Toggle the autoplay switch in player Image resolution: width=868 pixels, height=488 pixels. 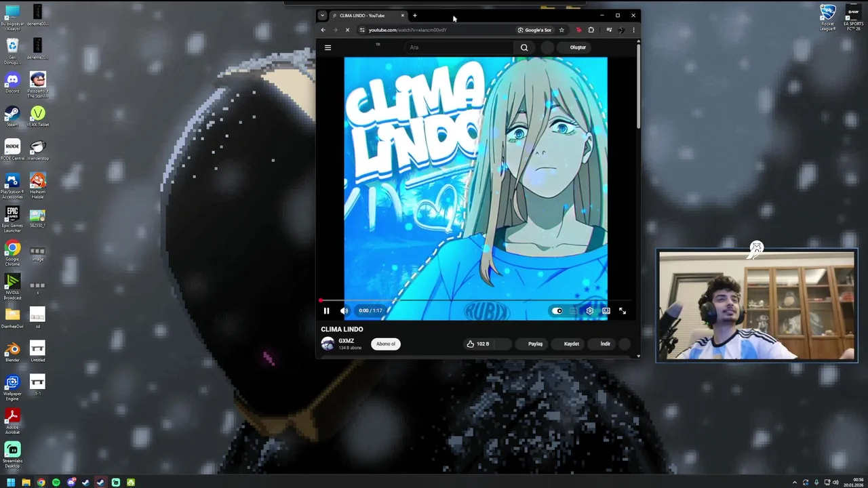click(557, 310)
